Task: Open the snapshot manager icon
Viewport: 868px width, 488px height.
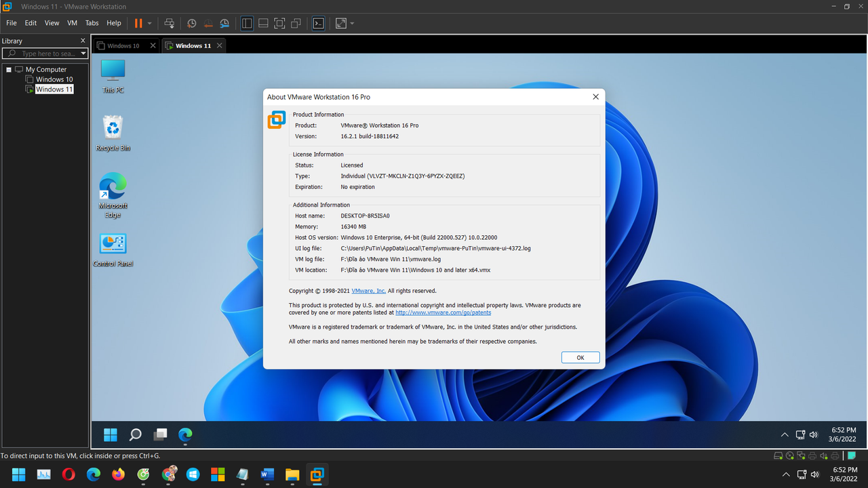Action: pos(224,23)
